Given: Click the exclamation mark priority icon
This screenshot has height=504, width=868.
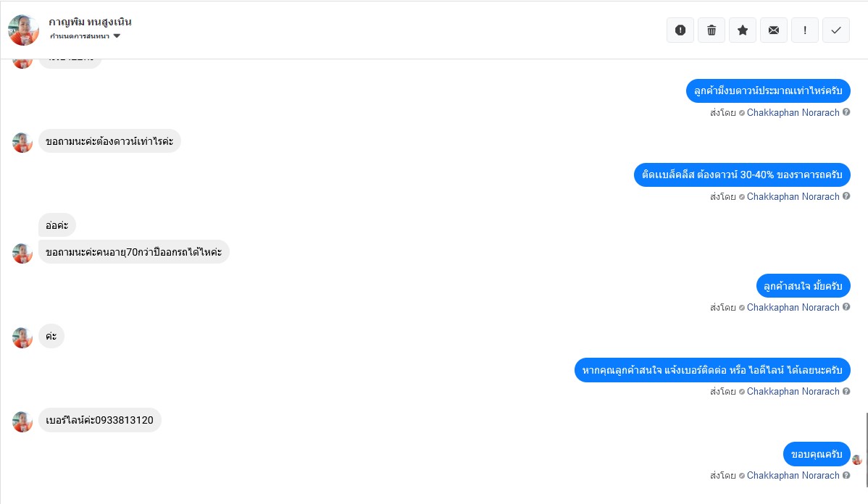Looking at the screenshot, I should coord(805,30).
